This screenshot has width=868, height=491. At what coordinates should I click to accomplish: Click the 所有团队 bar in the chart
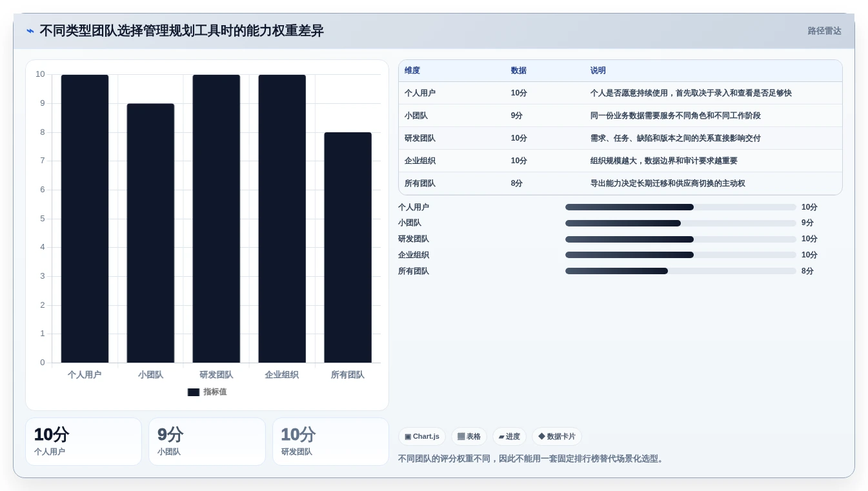[x=348, y=248]
